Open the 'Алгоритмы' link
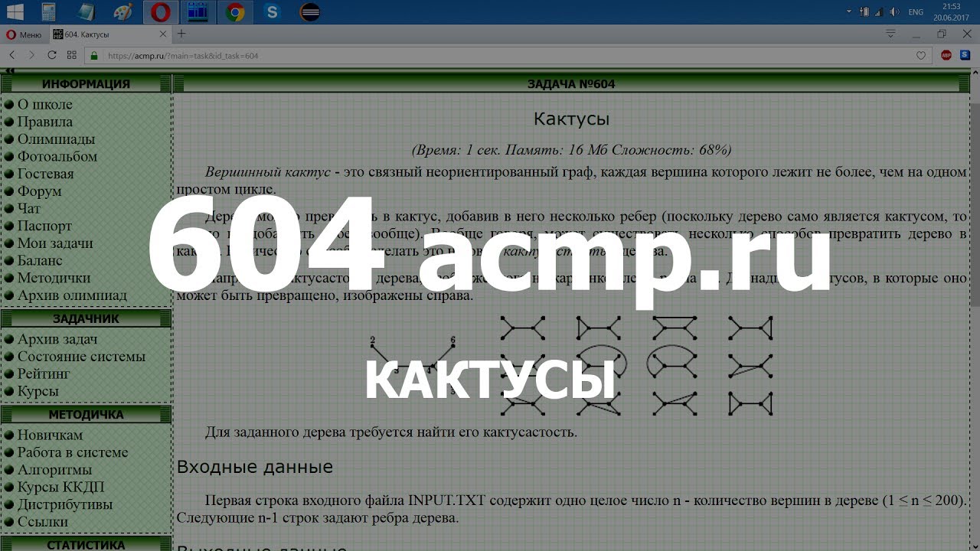This screenshot has height=551, width=980. pyautogui.click(x=55, y=470)
